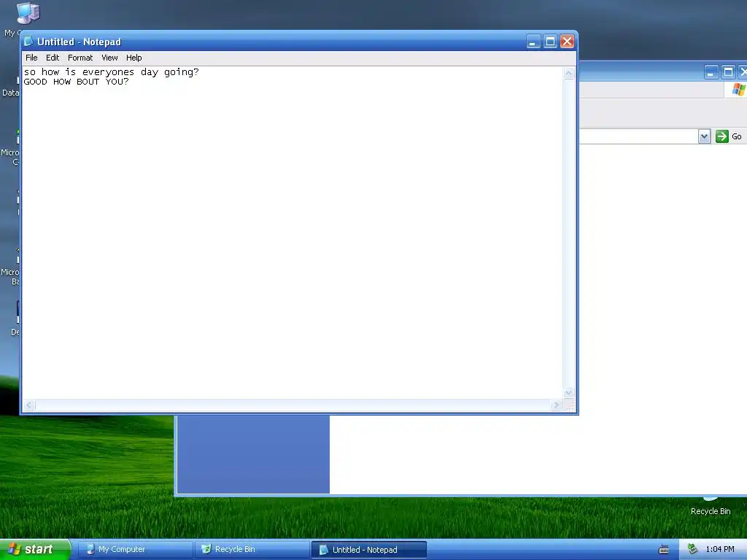Click the horizontal scrollbar left arrow in Notepad
The width and height of the screenshot is (747, 560).
coord(28,405)
